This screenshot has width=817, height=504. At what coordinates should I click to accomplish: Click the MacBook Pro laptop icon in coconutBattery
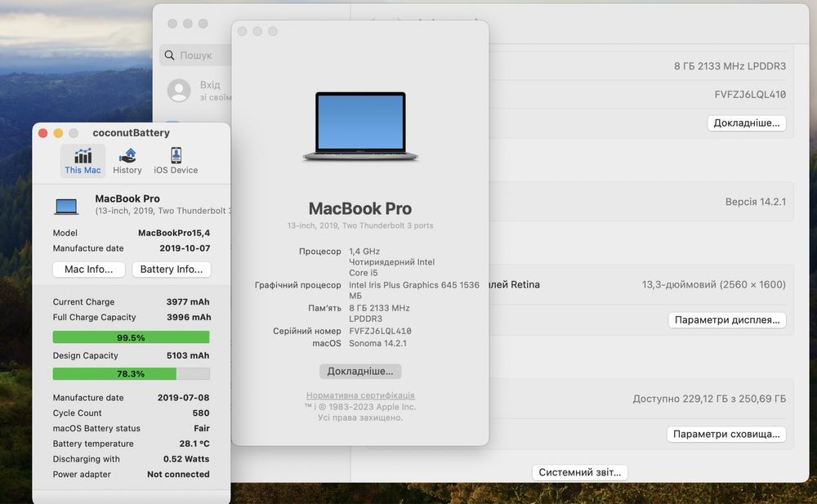(66, 207)
